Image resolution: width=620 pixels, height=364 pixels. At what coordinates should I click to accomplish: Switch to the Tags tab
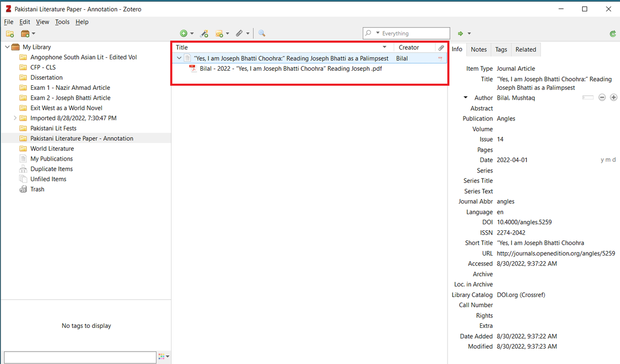(501, 50)
